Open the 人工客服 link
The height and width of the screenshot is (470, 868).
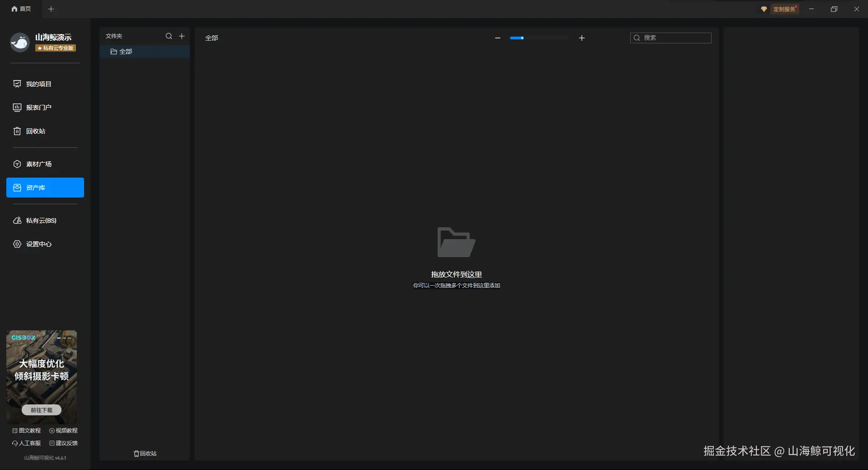27,443
